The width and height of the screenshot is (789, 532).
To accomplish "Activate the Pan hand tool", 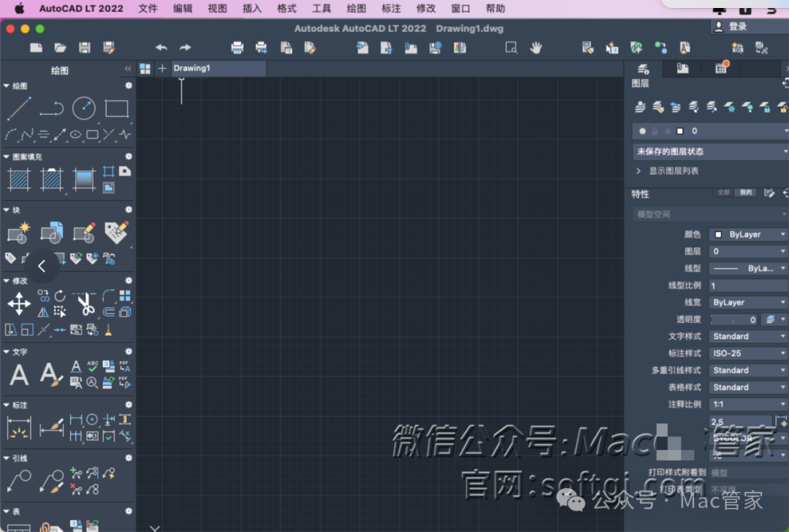I will click(x=536, y=47).
